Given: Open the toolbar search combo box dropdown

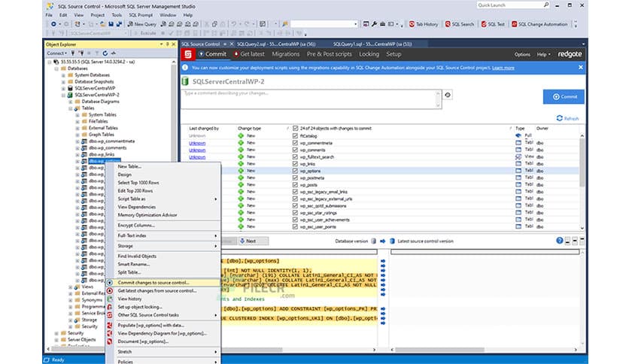Looking at the screenshot, I should (x=355, y=24).
